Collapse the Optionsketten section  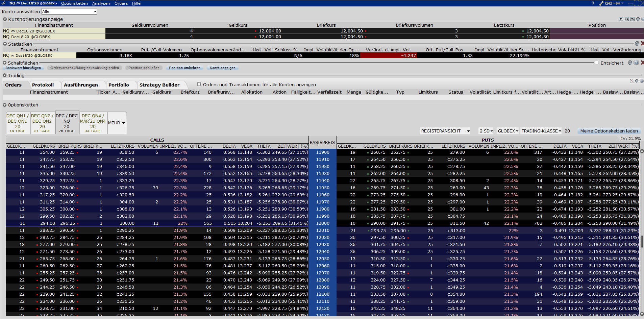pyautogui.click(x=5, y=105)
